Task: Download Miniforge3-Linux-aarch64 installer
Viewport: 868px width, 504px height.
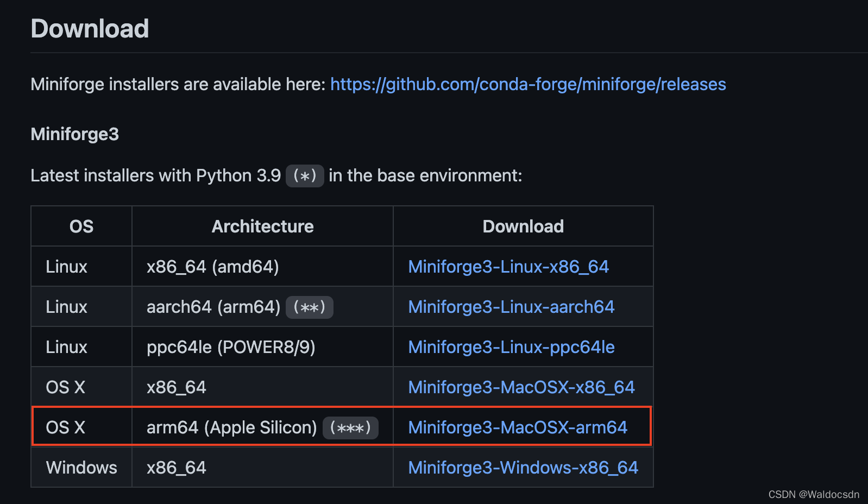Action: [511, 307]
